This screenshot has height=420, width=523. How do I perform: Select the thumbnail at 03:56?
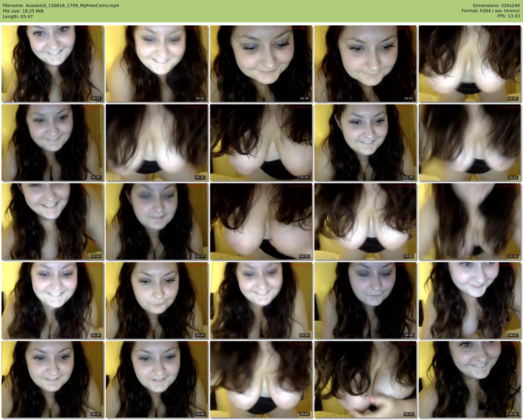tap(261, 300)
